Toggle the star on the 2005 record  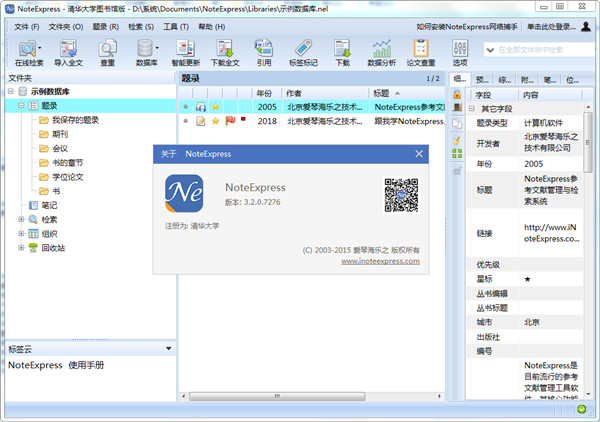(x=215, y=106)
